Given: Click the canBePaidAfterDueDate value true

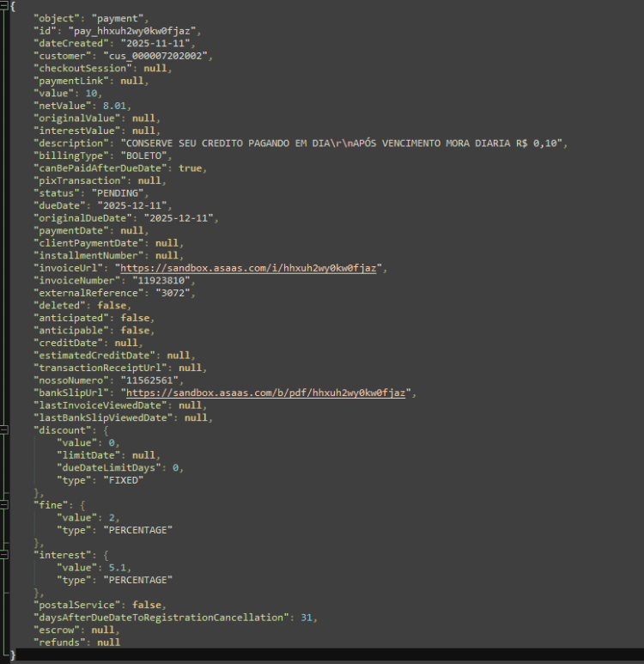Looking at the screenshot, I should (190, 168).
